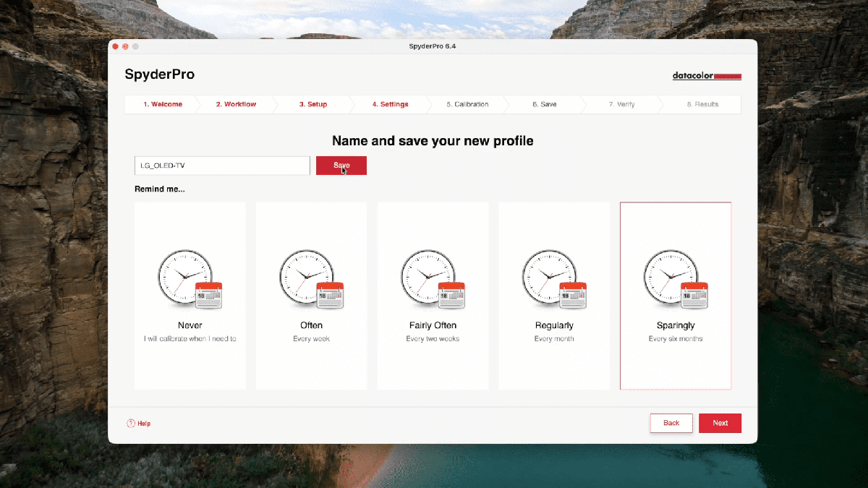Select the Never reminder option label
The image size is (868, 488).
click(190, 325)
